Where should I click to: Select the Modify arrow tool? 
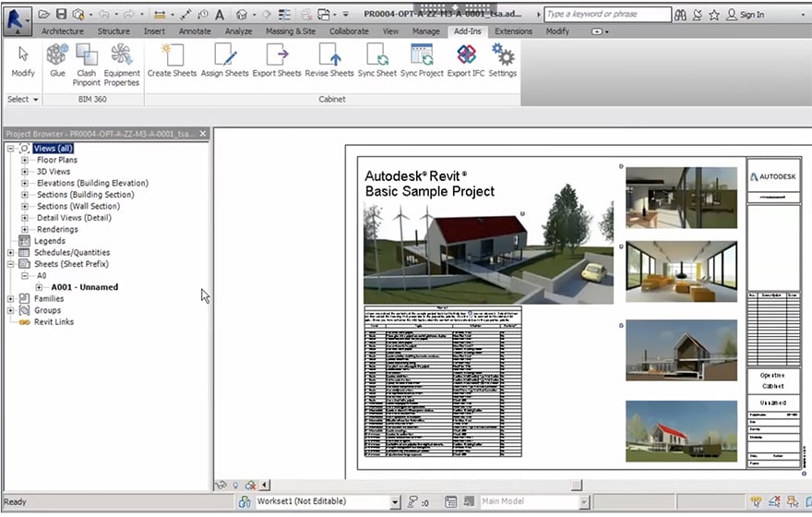tap(23, 61)
